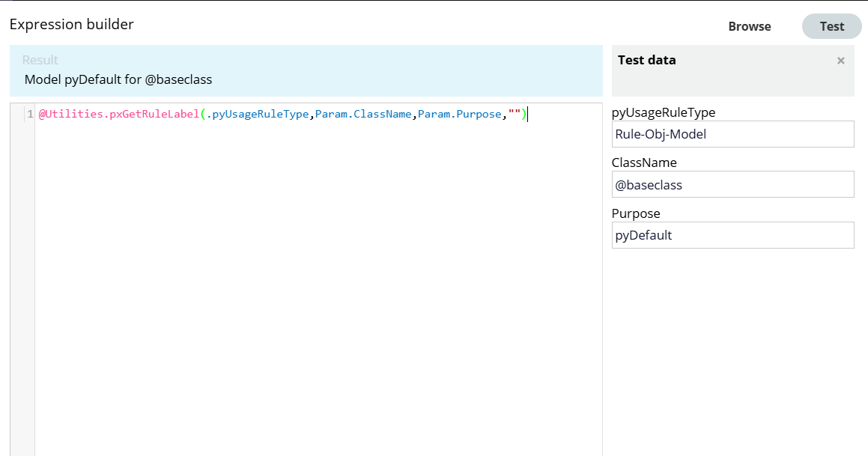Image resolution: width=868 pixels, height=456 pixels.
Task: Close the Test data panel
Action: (840, 61)
